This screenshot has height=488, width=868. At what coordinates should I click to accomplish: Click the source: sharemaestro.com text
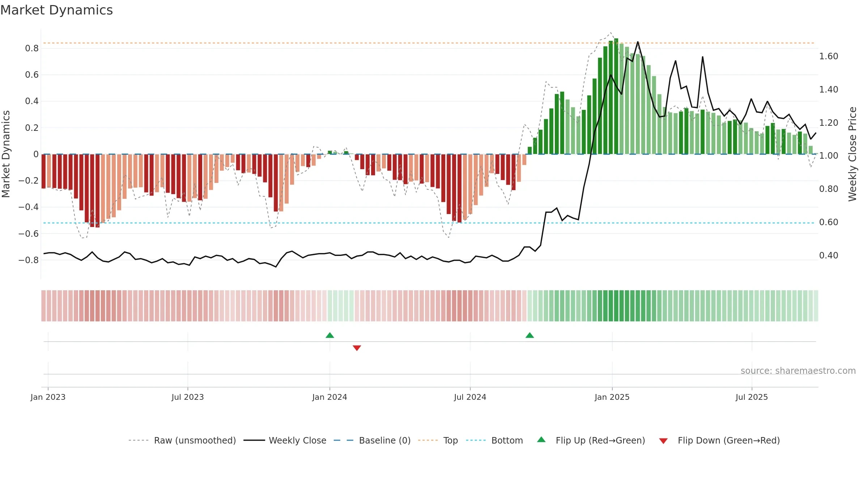[798, 371]
